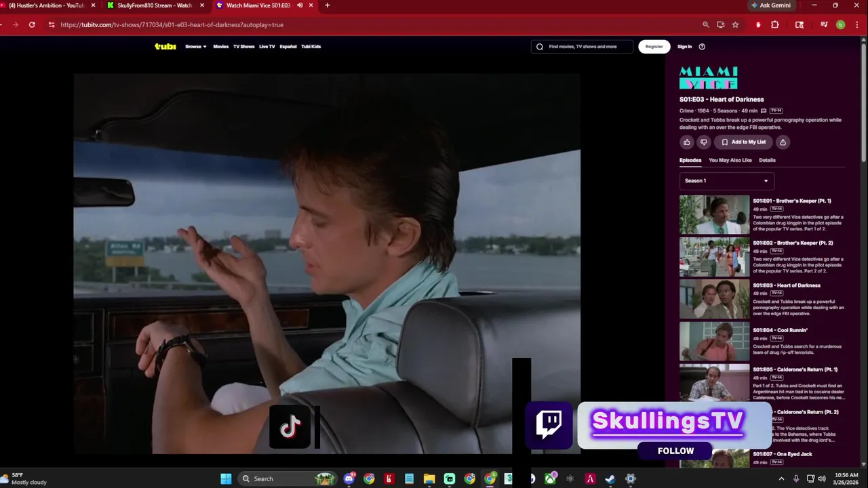This screenshot has width=868, height=488.
Task: Open the weather widget showing 58°F
Action: (24, 479)
